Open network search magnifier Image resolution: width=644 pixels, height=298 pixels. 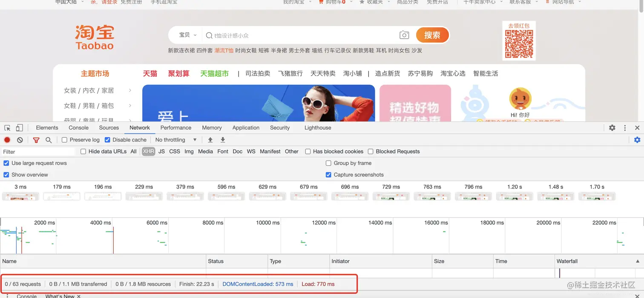pyautogui.click(x=49, y=140)
